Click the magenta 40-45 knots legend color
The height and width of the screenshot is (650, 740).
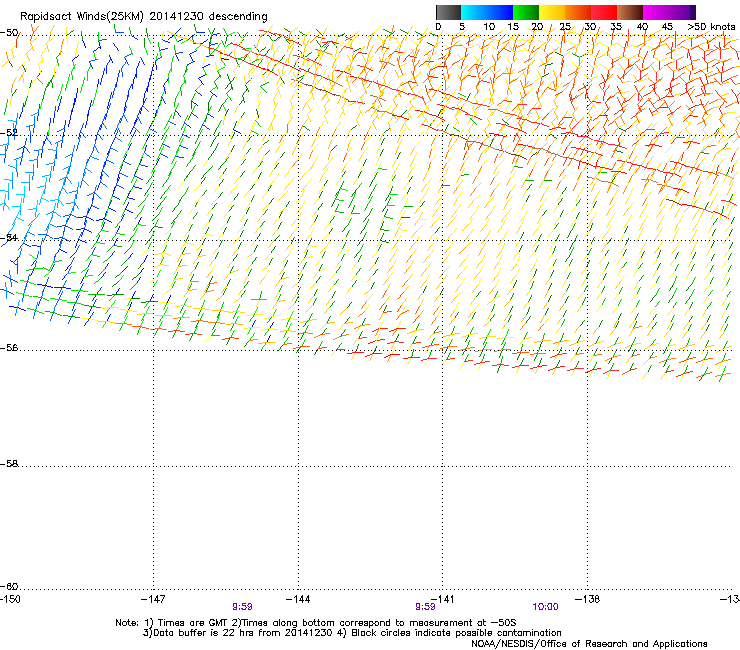point(656,12)
